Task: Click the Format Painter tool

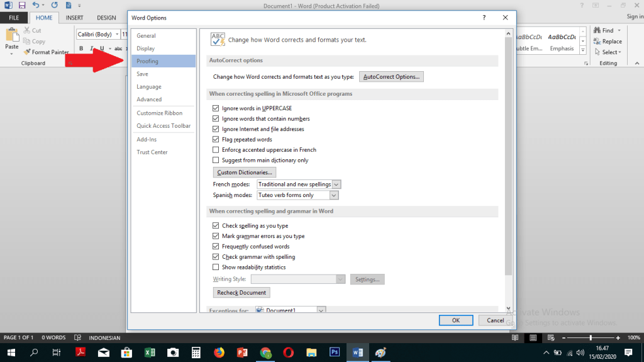Action: click(46, 52)
